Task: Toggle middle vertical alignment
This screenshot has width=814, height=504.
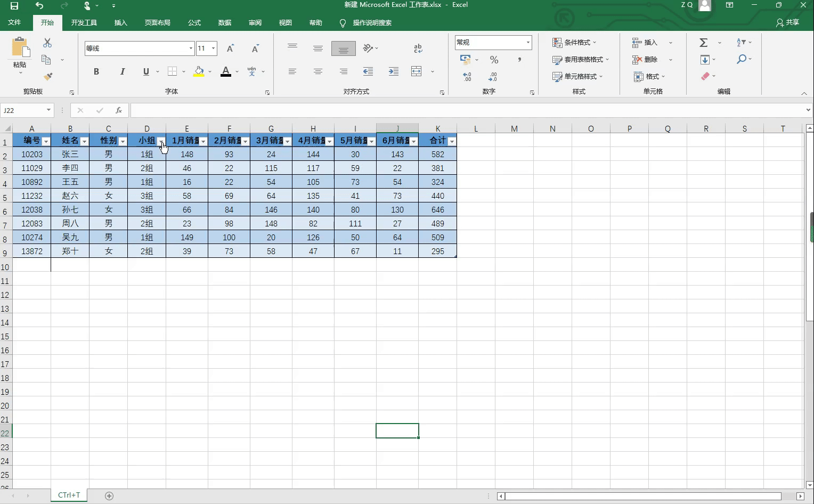Action: click(318, 48)
